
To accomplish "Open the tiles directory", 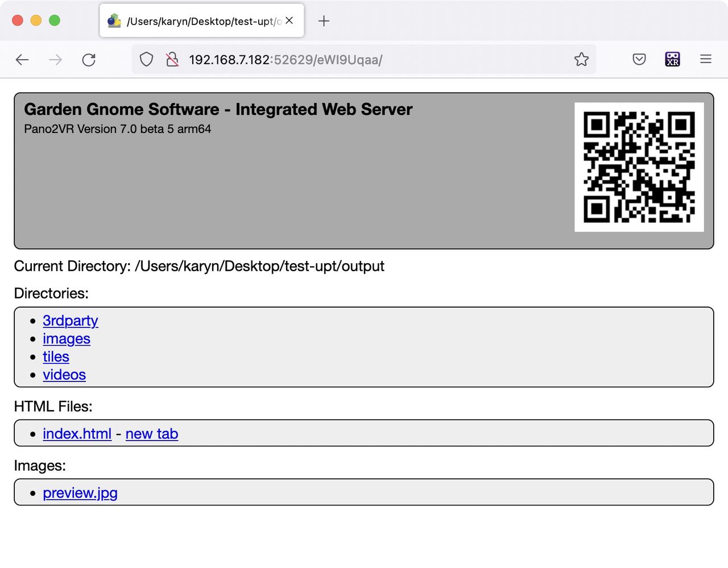I will (56, 357).
